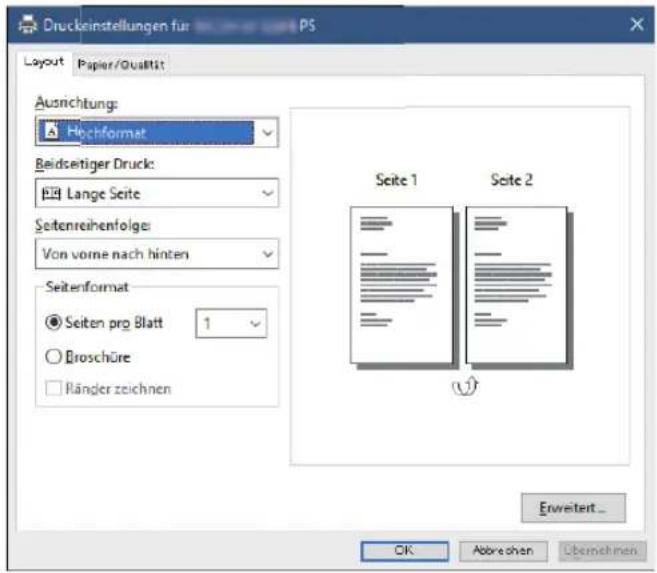
Task: Click the page flip arrow icon in preview
Action: point(465,386)
